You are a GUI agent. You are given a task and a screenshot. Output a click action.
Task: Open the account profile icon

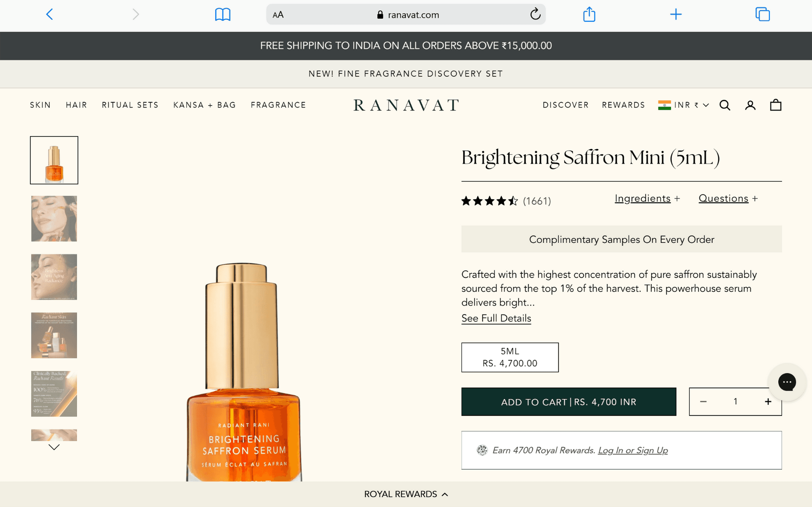coord(750,105)
